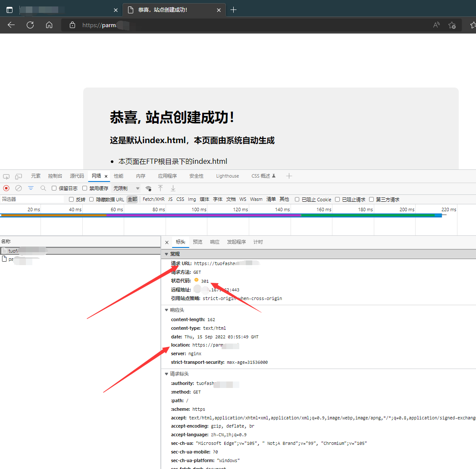476x469 pixels.
Task: Filter requests by 全部 type
Action: click(132, 200)
